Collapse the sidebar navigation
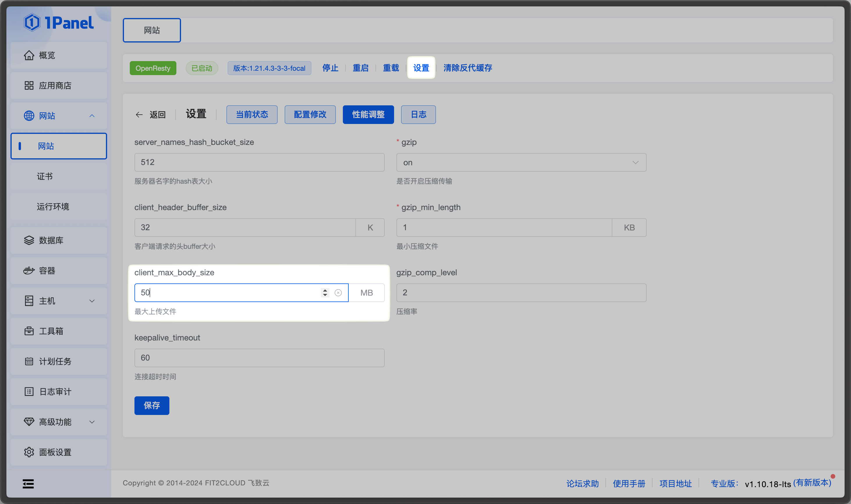Screen dimensions: 851x504 (x=28, y=483)
